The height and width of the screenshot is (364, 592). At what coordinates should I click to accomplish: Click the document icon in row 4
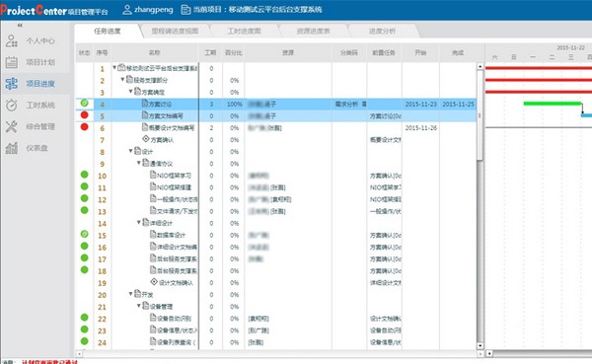[x=145, y=103]
